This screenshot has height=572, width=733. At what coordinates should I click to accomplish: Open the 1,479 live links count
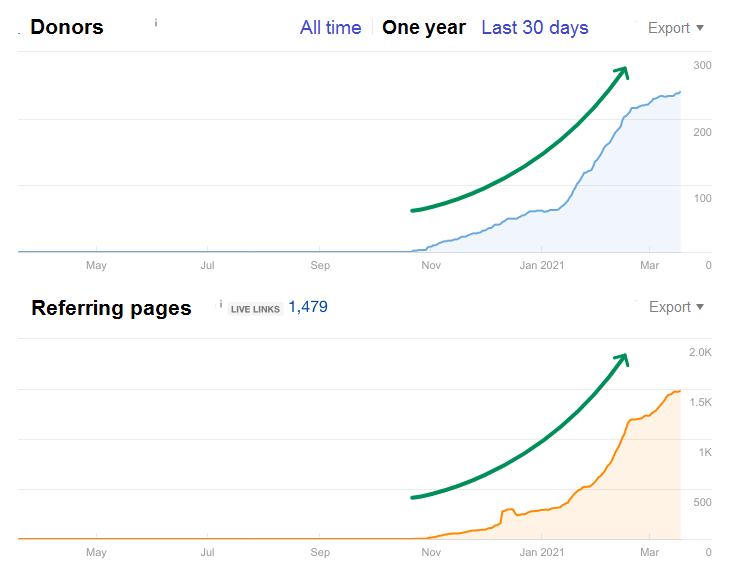tap(308, 307)
